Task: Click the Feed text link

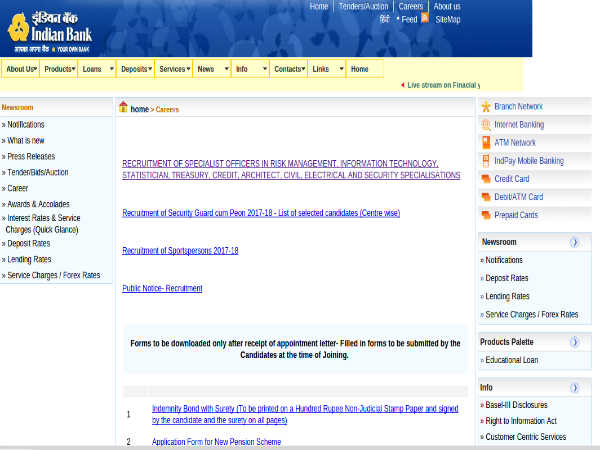Action: [x=409, y=20]
